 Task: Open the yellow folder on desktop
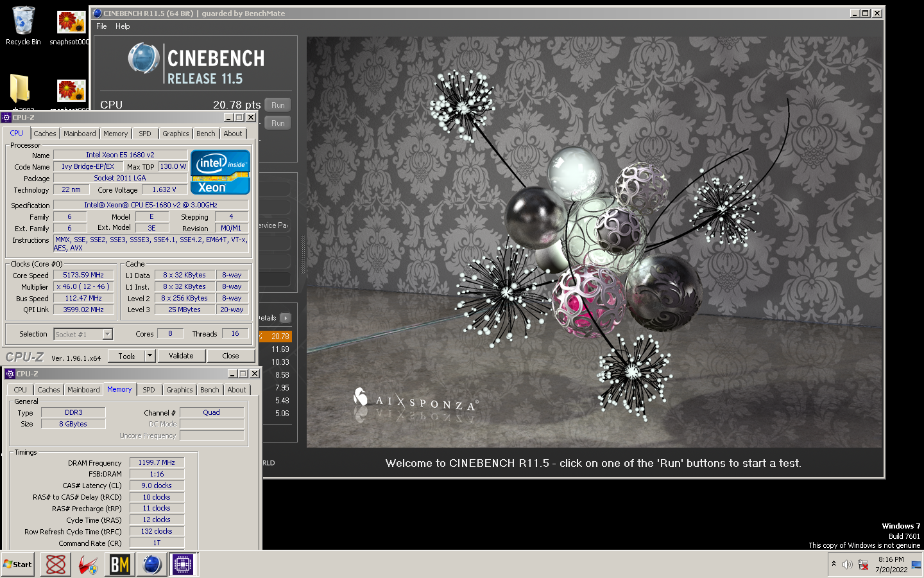click(20, 89)
